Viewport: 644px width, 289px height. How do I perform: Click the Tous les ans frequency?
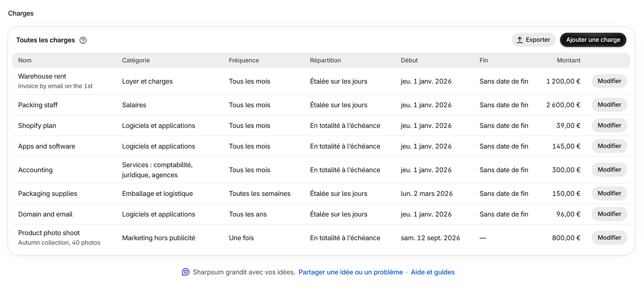248,214
